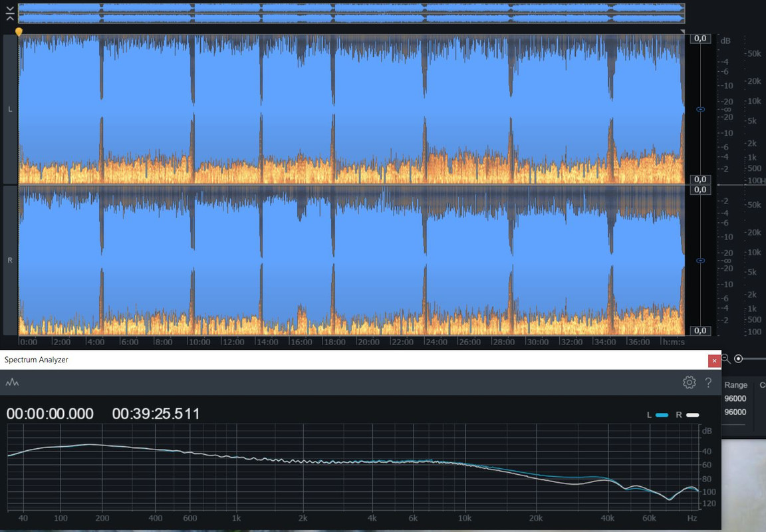This screenshot has width=766, height=532.
Task: Click the 00:39:25.511 end time readout
Action: [x=156, y=414]
